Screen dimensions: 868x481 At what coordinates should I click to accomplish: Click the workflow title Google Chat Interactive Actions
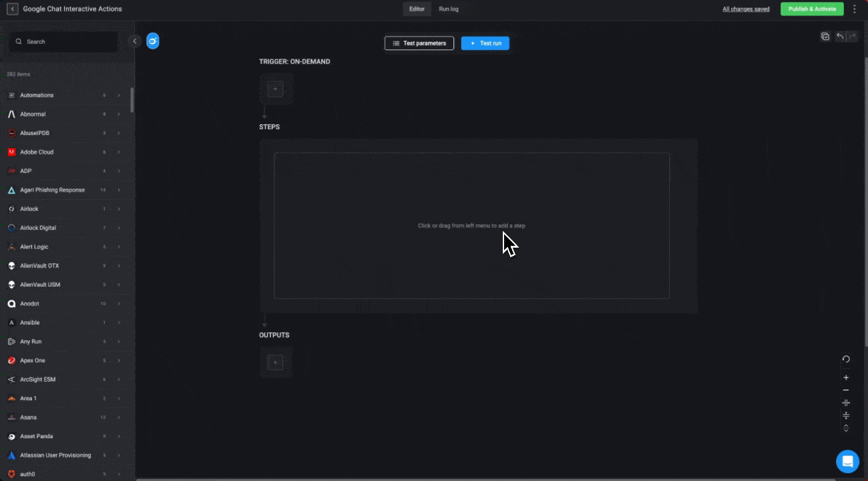click(x=73, y=9)
